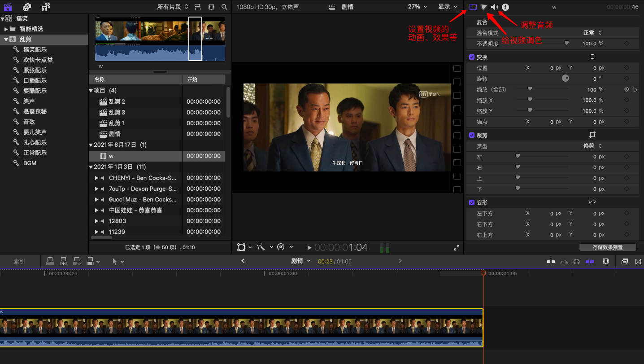This screenshot has width=644, height=364.
Task: Click the 存储效果预置 button
Action: point(608,247)
